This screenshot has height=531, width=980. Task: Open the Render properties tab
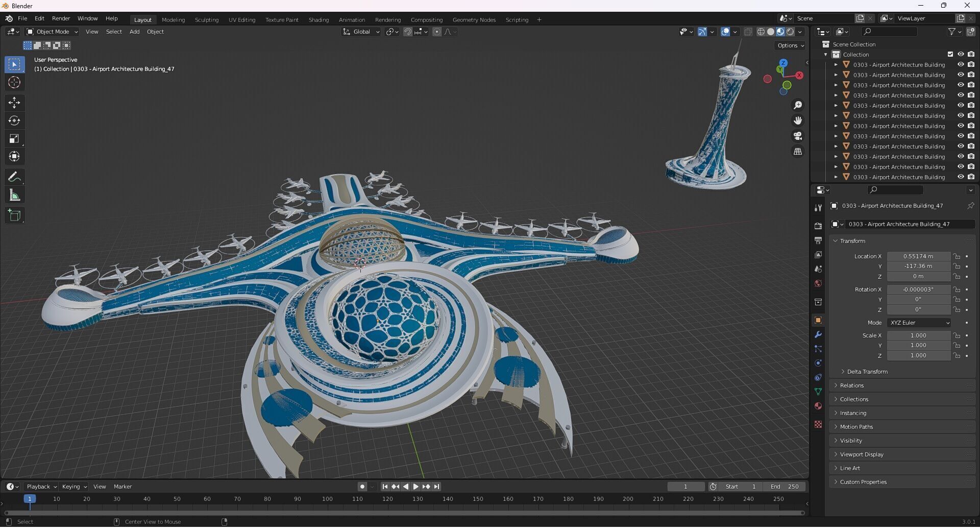click(x=818, y=226)
